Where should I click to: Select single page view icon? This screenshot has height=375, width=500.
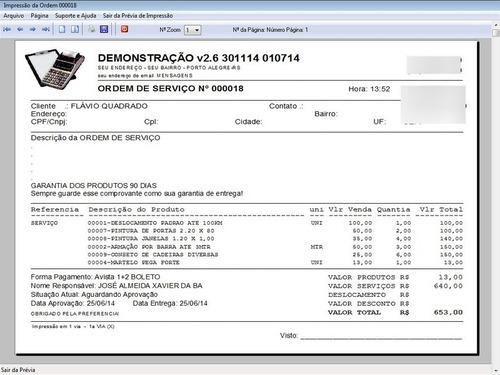pos(62,29)
